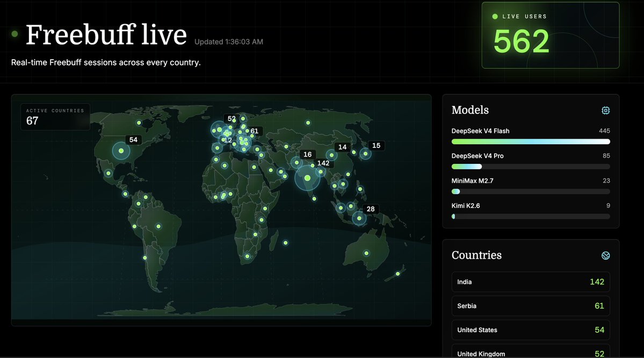Select the Serbia country row
Viewport: 644px width, 358px height.
coord(531,306)
